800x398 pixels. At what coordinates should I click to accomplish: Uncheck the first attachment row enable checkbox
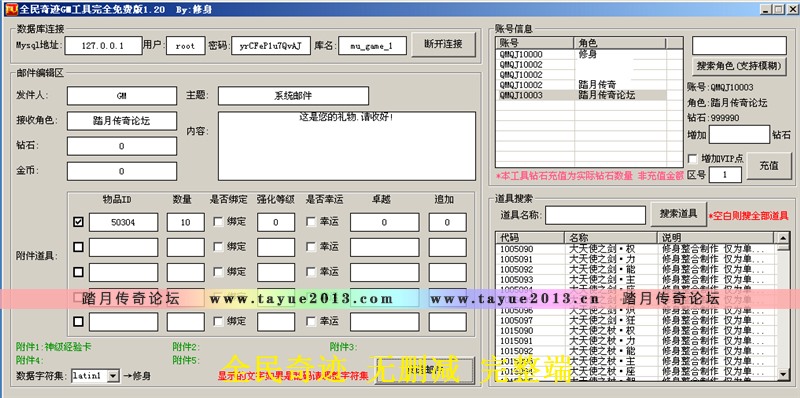[x=78, y=222]
